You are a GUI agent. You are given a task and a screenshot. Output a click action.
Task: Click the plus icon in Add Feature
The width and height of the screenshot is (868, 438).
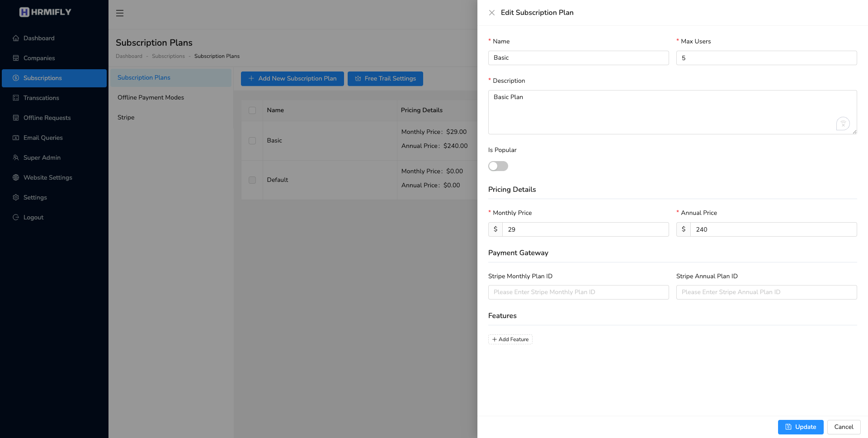tap(495, 339)
